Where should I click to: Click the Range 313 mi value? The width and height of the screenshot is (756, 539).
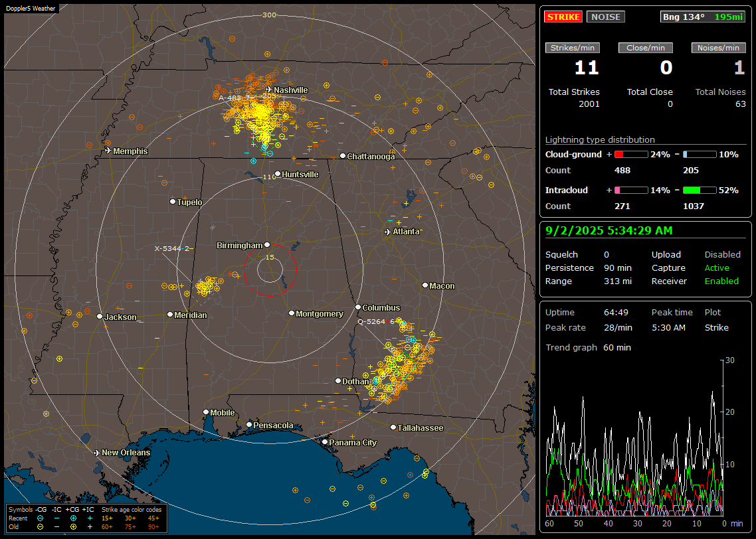tap(618, 281)
